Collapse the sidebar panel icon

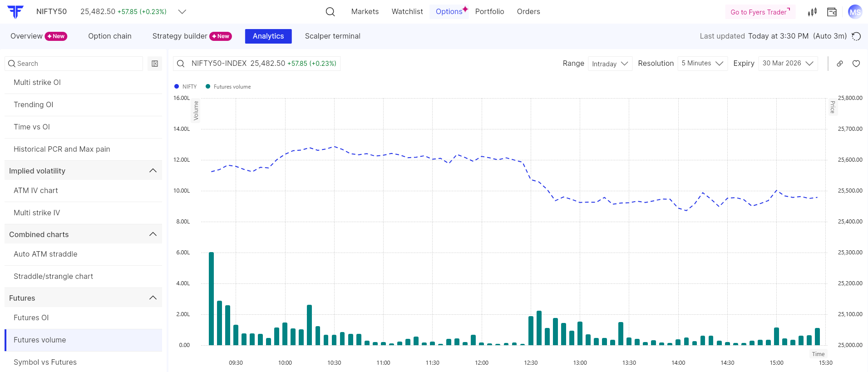[155, 64]
